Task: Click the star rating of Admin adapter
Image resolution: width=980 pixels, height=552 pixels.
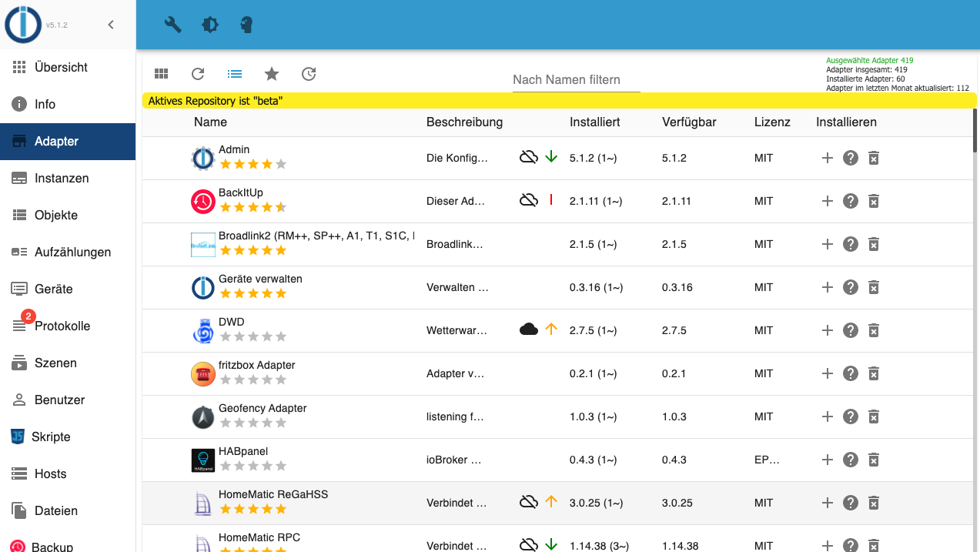Action: click(253, 164)
